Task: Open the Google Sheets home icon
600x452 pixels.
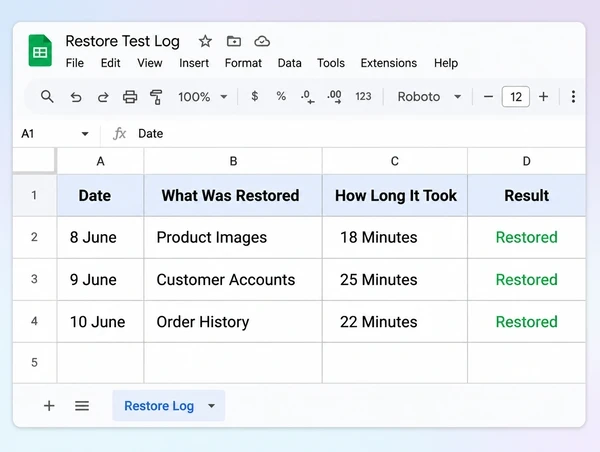Action: click(40, 51)
